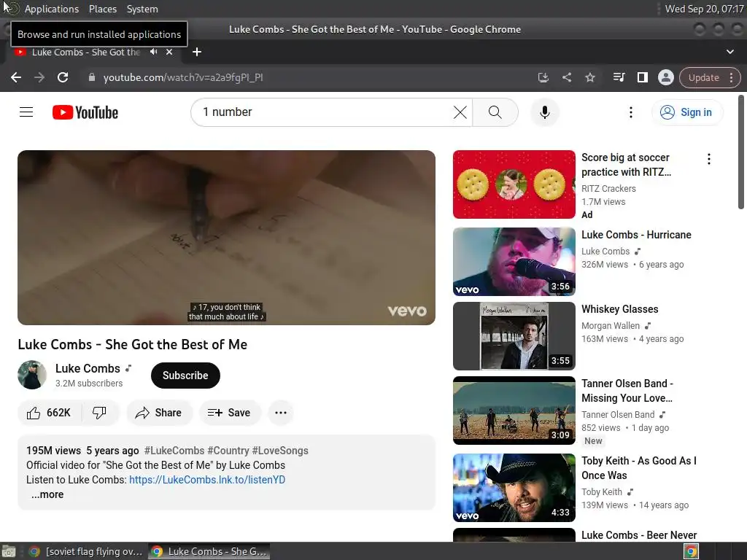Click the install app icon in address bar
Screen dimensions: 747x560
tap(543, 77)
